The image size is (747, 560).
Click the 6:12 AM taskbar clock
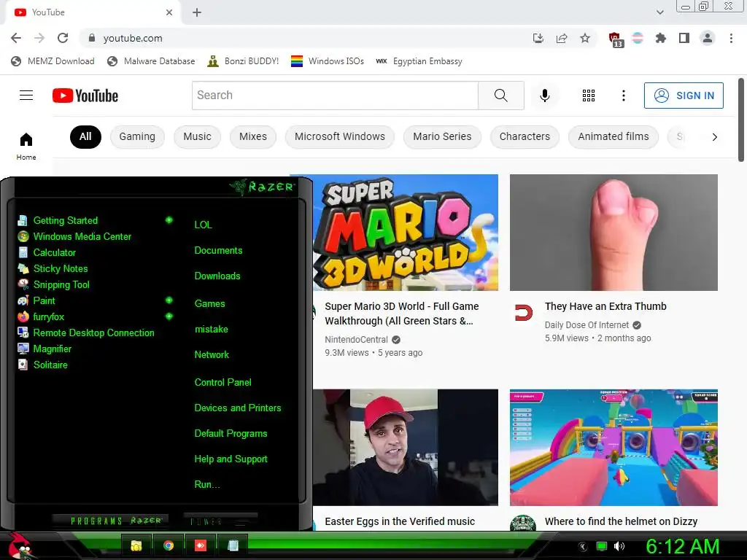[682, 547]
